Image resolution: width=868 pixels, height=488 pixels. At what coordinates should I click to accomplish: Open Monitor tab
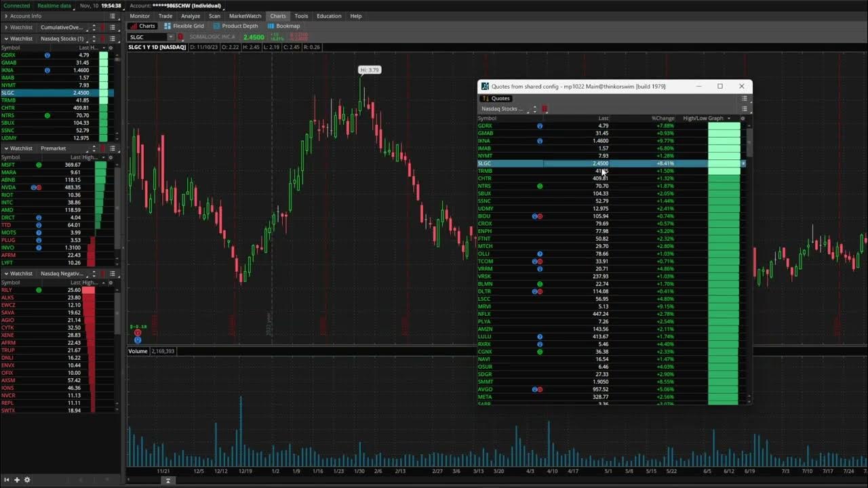coord(140,16)
